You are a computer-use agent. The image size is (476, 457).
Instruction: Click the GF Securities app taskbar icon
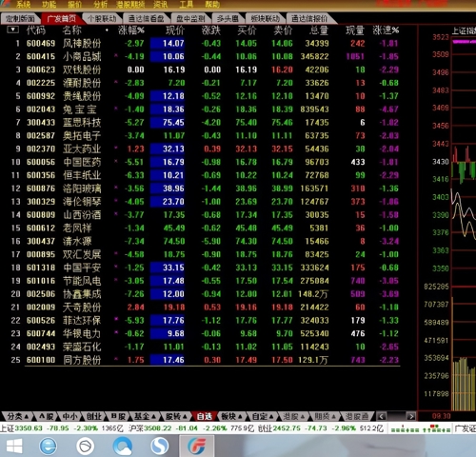196,446
